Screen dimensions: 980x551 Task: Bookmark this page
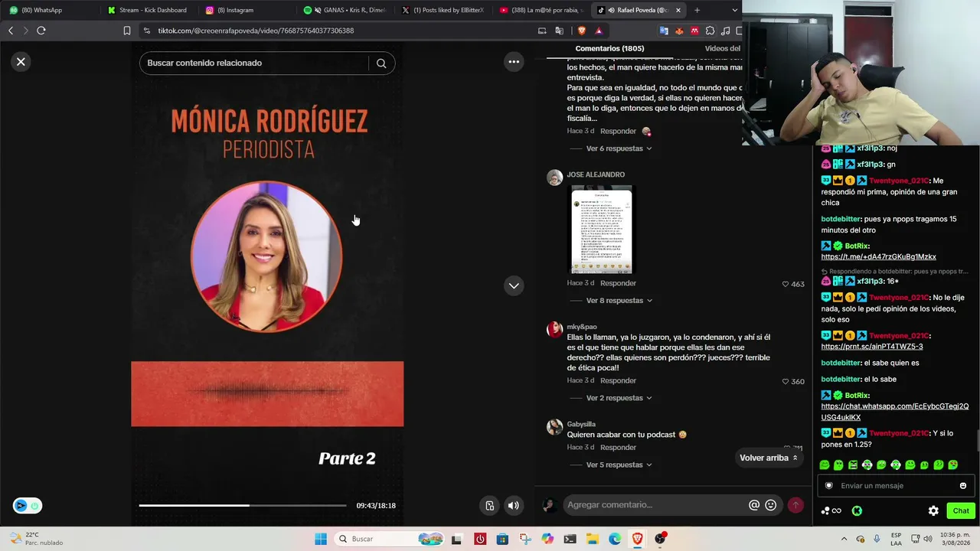tap(127, 31)
